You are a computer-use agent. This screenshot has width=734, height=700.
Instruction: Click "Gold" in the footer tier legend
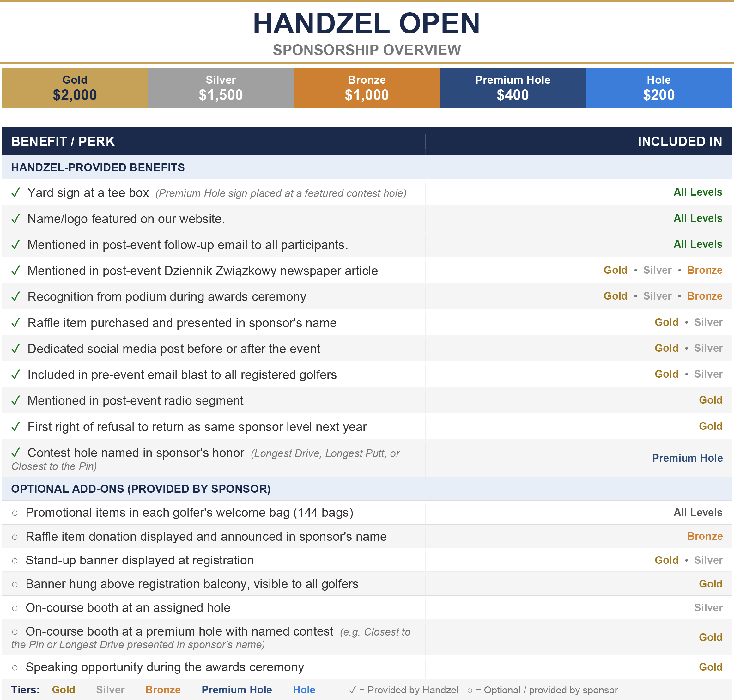[x=64, y=690]
